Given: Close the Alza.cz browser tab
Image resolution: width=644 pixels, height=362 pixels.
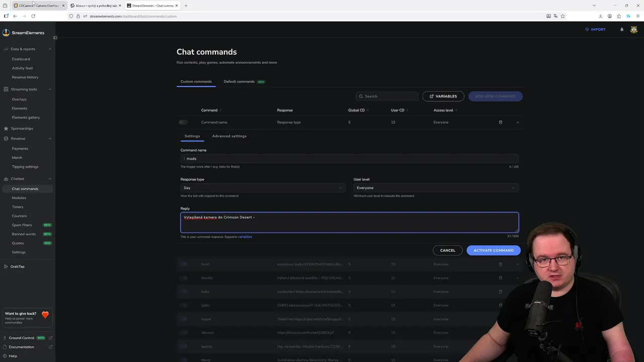Looking at the screenshot, I should point(120,6).
